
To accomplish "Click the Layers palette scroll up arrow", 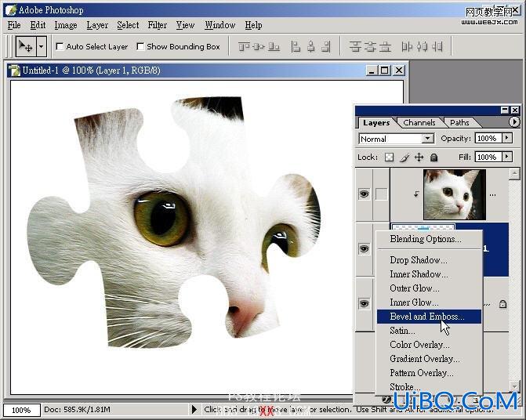I will click(514, 174).
